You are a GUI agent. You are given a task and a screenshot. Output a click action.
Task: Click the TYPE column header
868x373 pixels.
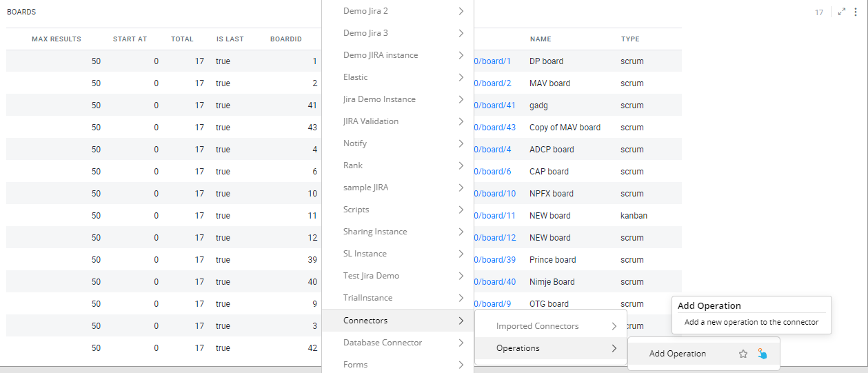(630, 39)
